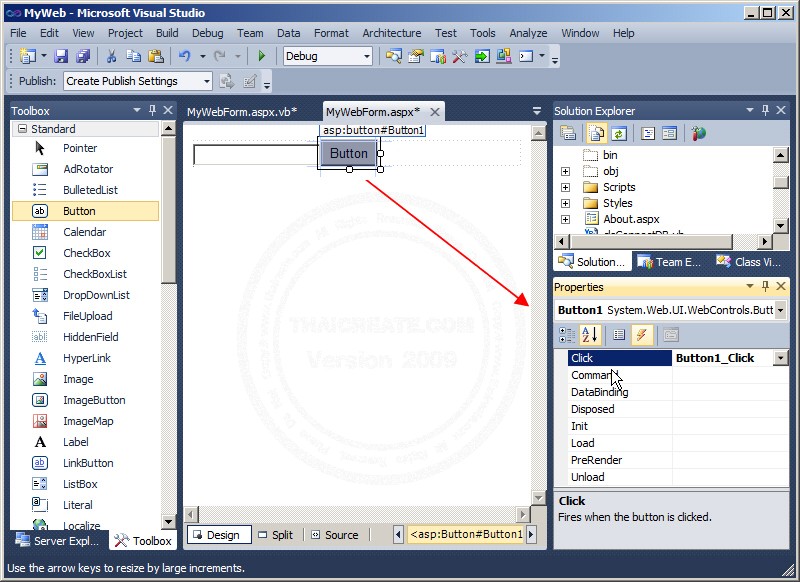Save the current file with the floppy icon
This screenshot has height=582, width=800.
tap(61, 56)
